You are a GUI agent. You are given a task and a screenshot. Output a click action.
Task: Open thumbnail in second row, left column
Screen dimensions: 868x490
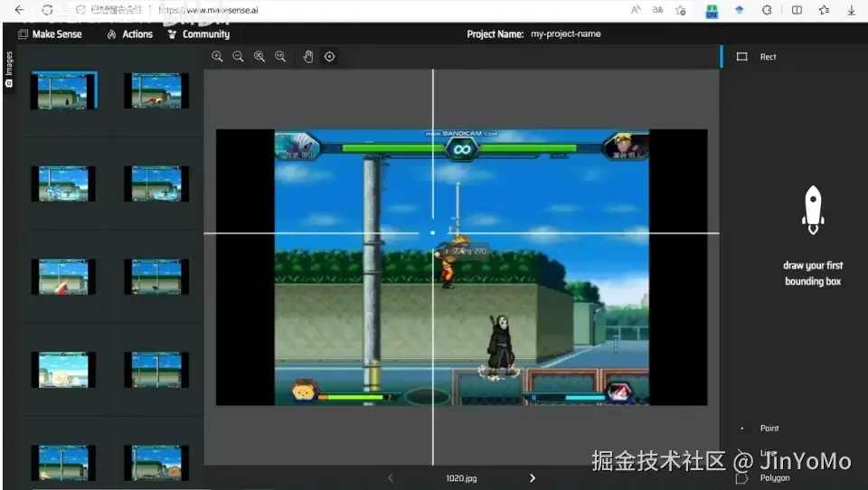coord(63,184)
